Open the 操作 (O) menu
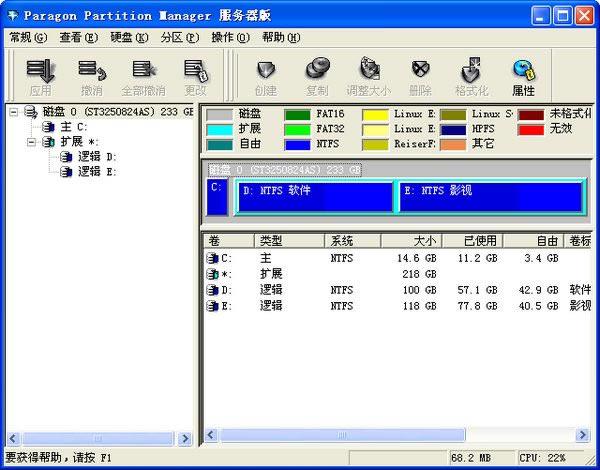This screenshot has width=600, height=470. [x=229, y=37]
